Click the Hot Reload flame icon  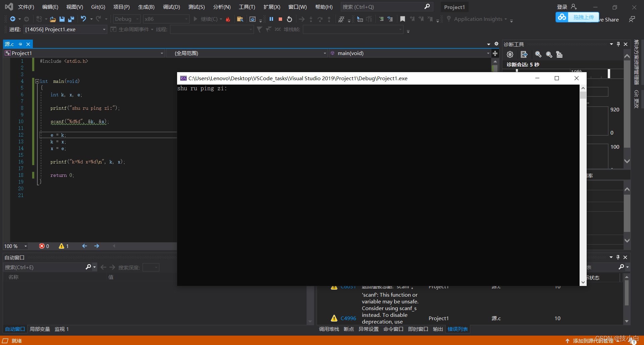228,19
